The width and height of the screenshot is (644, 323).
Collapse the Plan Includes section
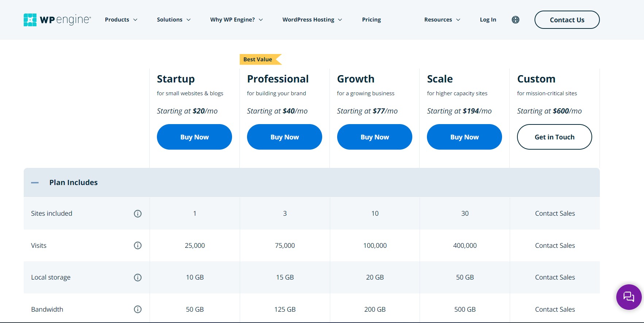[x=35, y=182]
